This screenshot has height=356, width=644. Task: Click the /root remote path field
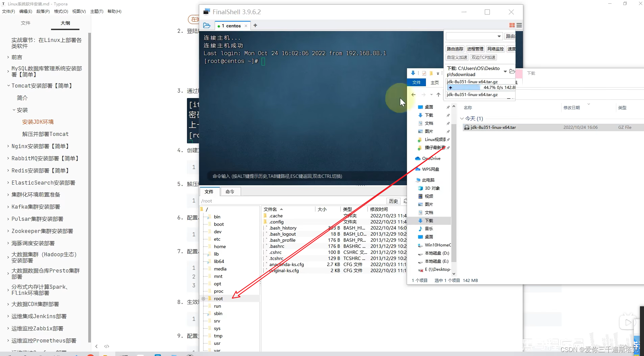pyautogui.click(x=293, y=201)
